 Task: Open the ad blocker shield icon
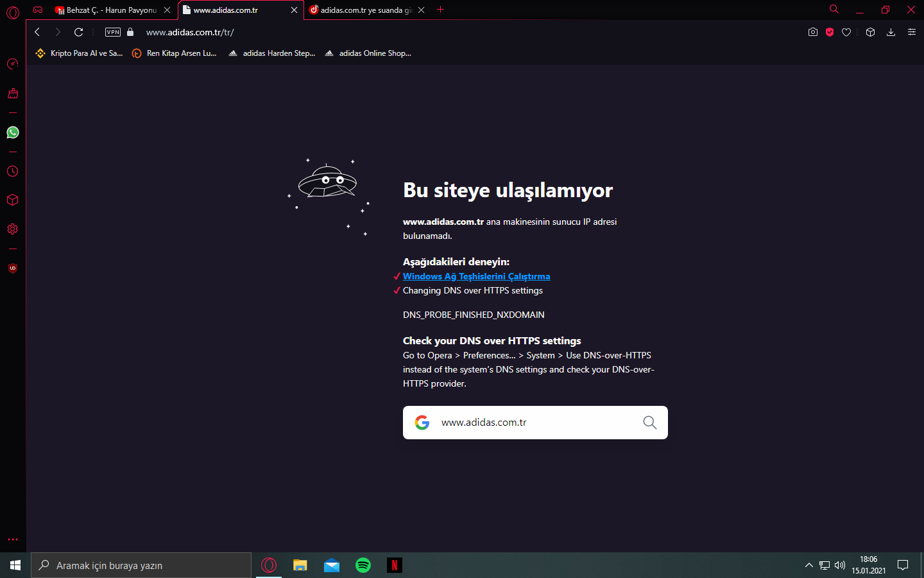(x=830, y=32)
